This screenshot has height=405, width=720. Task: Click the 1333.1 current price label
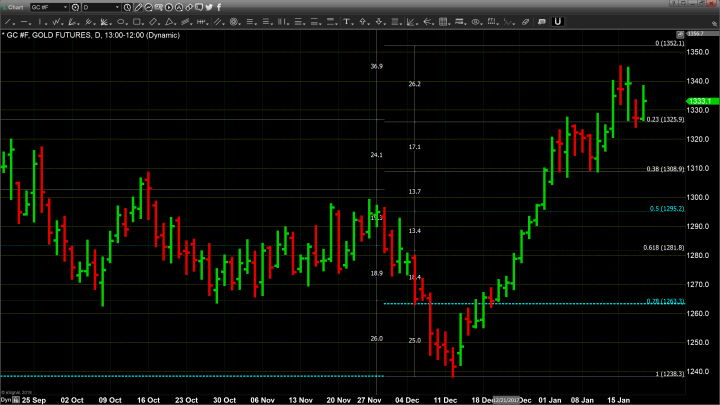pyautogui.click(x=699, y=101)
